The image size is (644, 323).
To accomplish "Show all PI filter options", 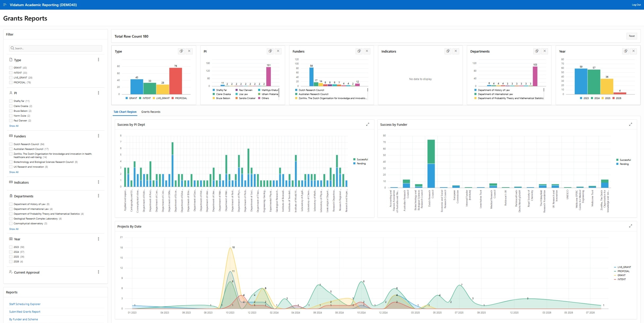I will [14, 126].
